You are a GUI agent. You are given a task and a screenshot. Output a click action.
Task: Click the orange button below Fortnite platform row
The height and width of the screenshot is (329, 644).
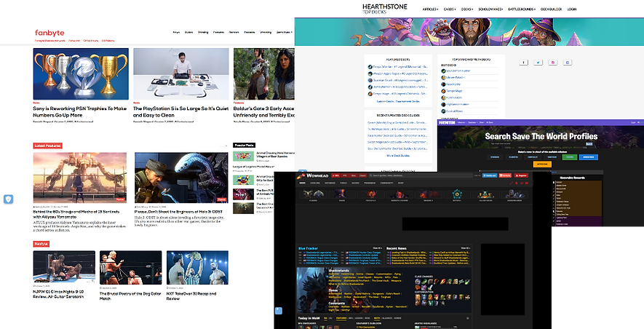(x=542, y=164)
